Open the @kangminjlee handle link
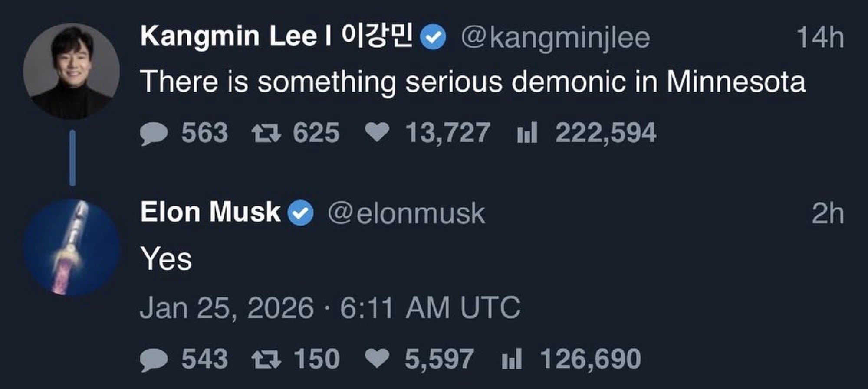 coord(556,38)
